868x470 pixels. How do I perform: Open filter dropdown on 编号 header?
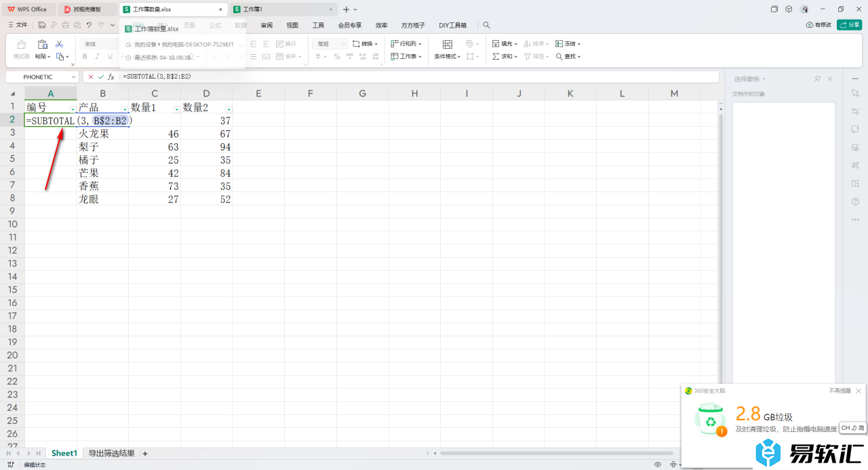point(73,109)
